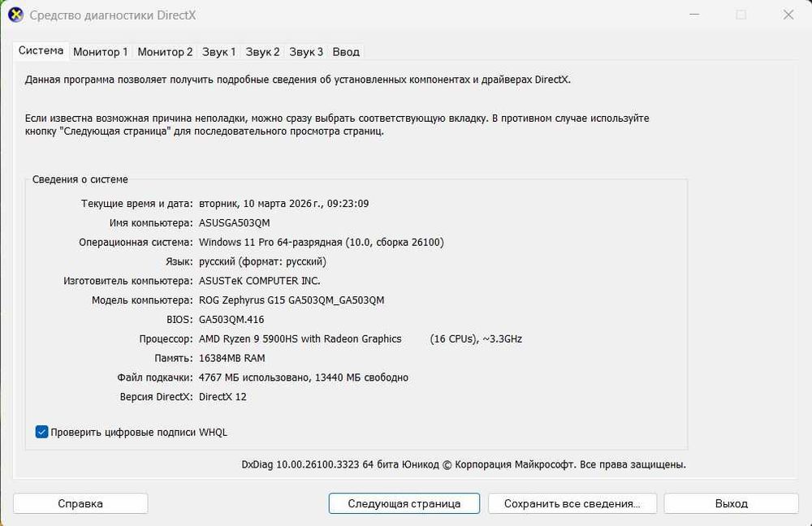Image resolution: width=812 pixels, height=526 pixels.
Task: Go to the Ввод tab
Action: coord(345,52)
